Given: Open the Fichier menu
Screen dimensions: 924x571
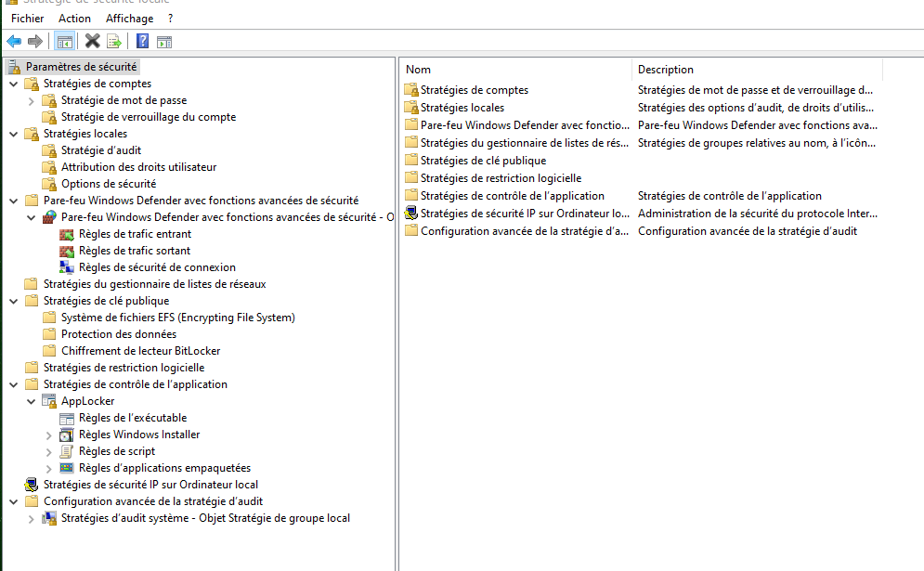Looking at the screenshot, I should point(27,18).
